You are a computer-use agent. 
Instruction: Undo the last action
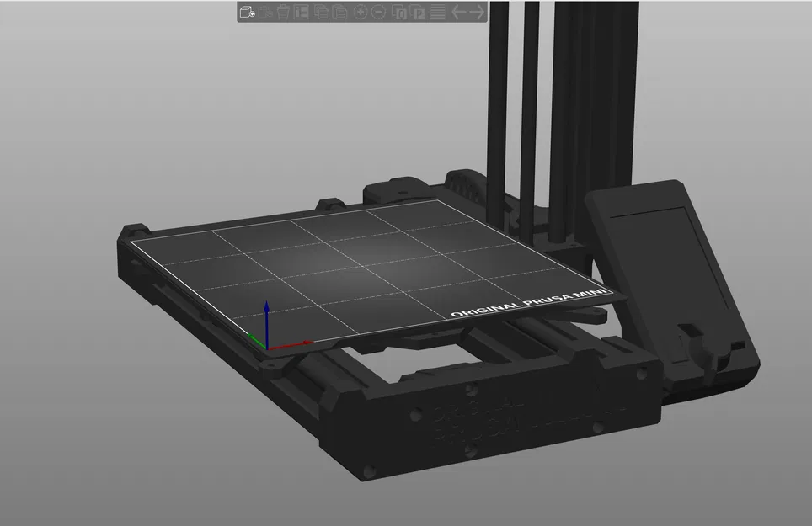(459, 13)
